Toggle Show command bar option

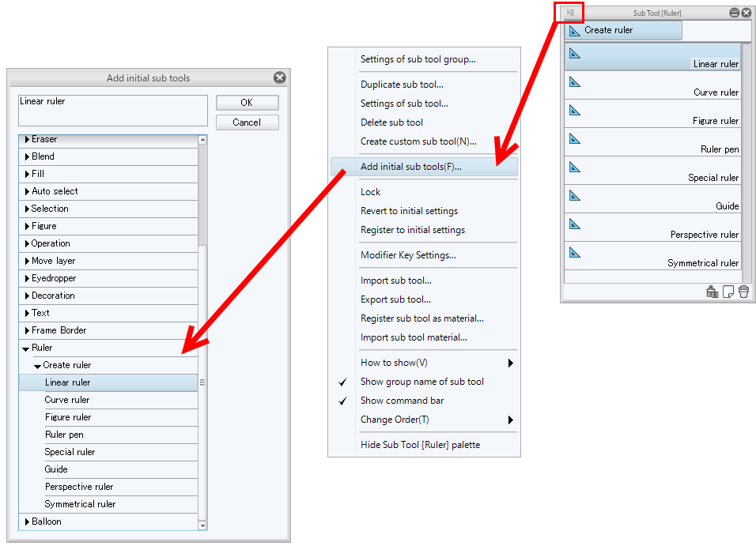402,401
